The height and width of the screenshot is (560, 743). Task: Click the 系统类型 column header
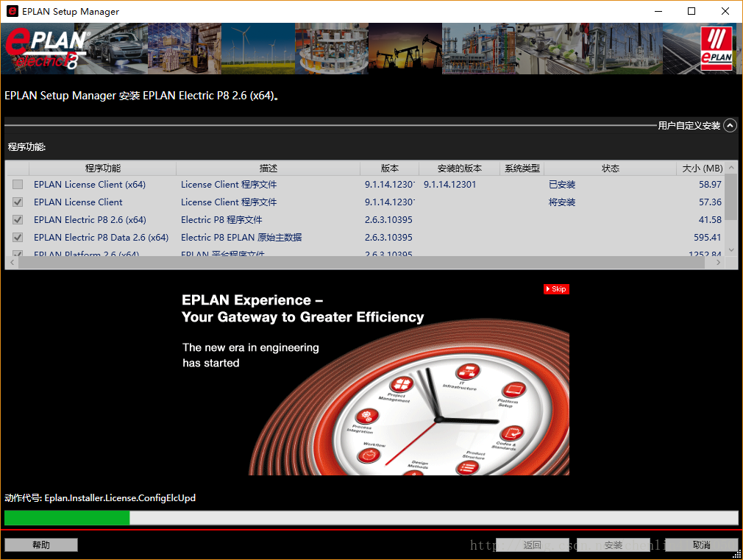click(x=522, y=169)
